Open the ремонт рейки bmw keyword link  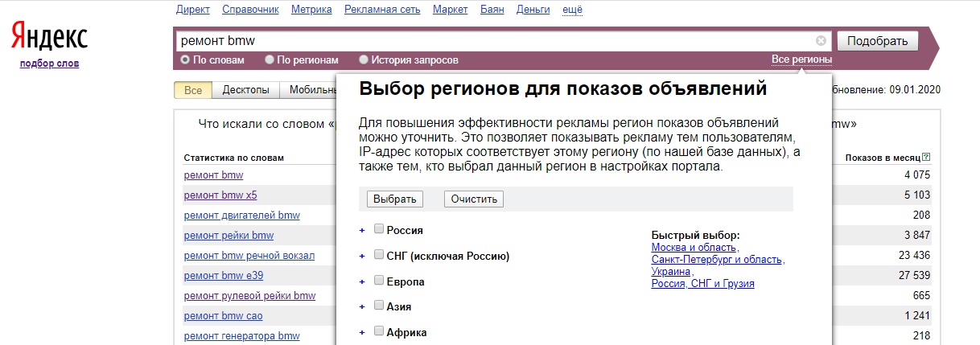click(229, 235)
